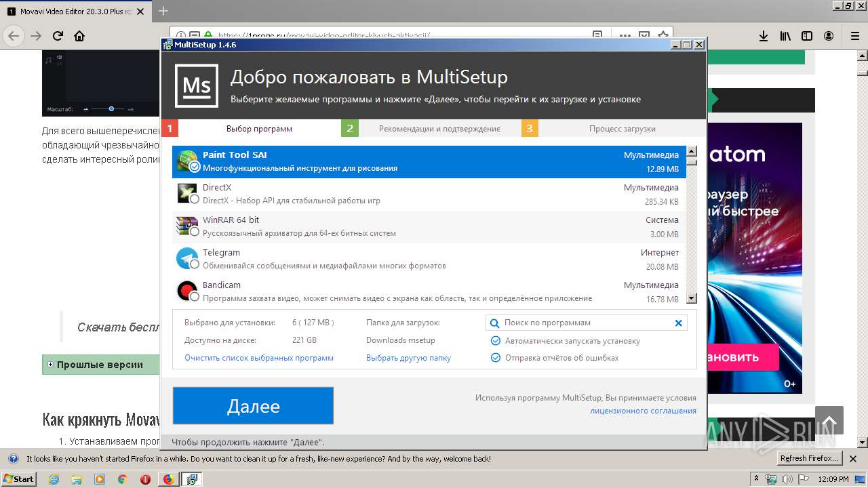Open Internet Explorer from taskbar
Viewport: 868px width, 488px height.
(x=54, y=479)
